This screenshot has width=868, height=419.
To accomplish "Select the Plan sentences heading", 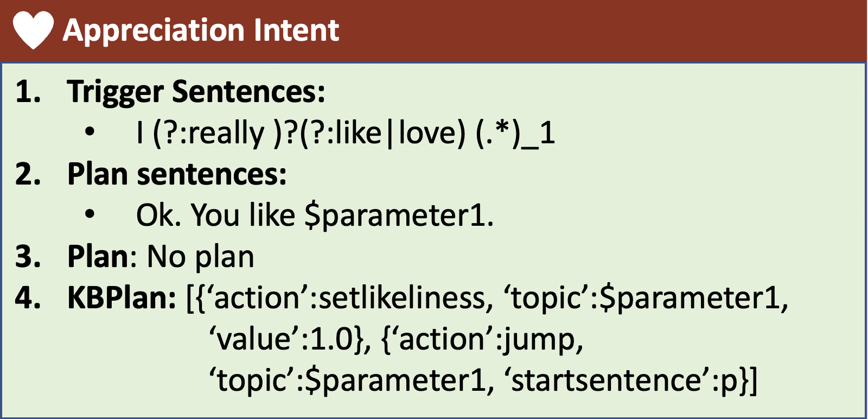I will [177, 174].
